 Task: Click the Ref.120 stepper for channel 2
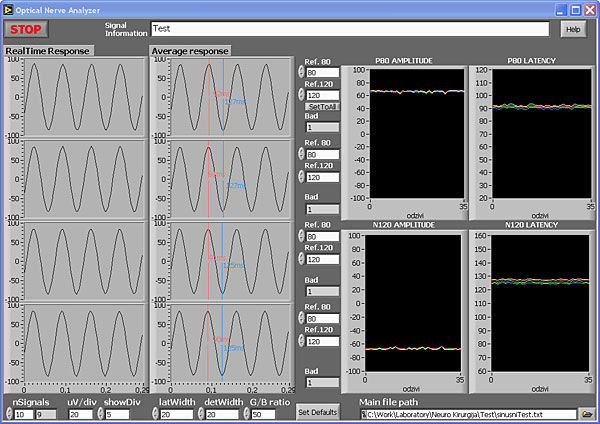click(301, 177)
